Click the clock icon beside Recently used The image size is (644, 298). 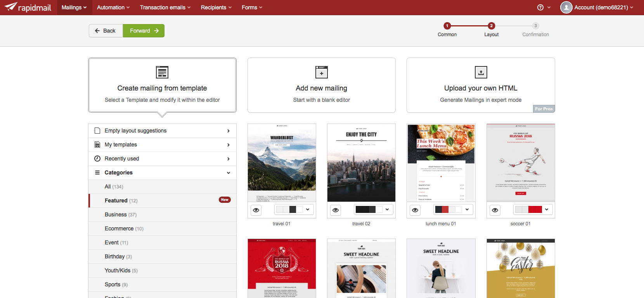pos(97,159)
